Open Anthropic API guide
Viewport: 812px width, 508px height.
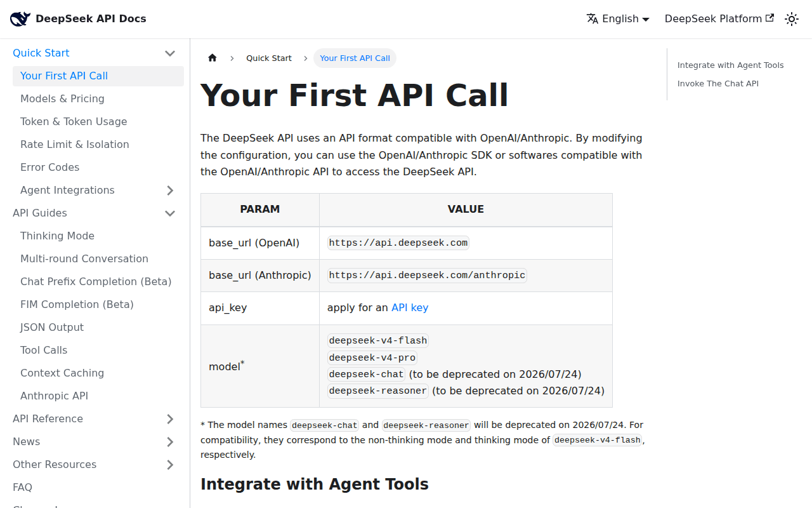click(x=98, y=396)
